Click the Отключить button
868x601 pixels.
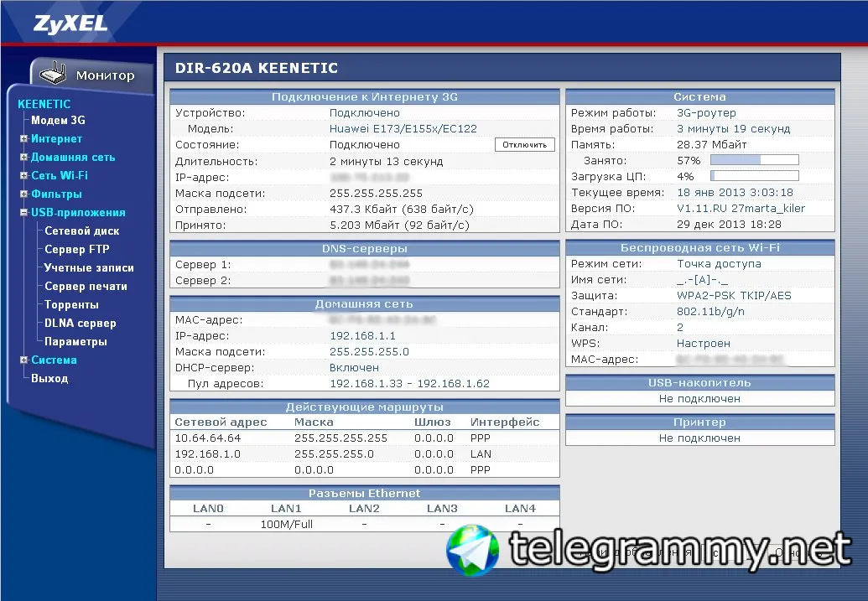click(x=524, y=145)
